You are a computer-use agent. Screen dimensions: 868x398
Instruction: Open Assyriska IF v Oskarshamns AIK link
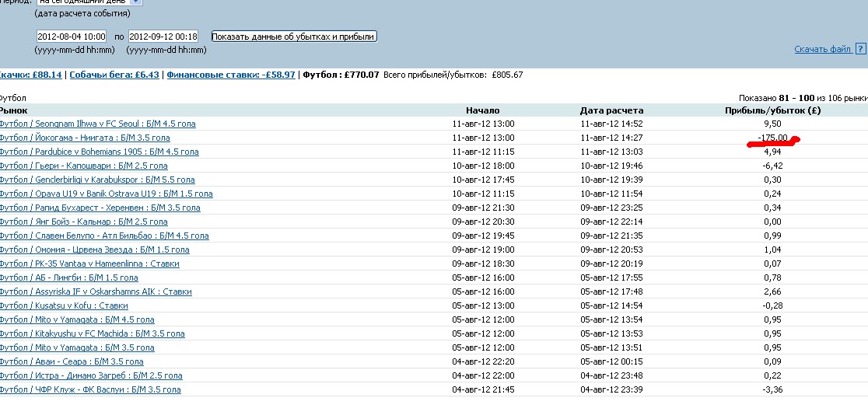(x=96, y=292)
